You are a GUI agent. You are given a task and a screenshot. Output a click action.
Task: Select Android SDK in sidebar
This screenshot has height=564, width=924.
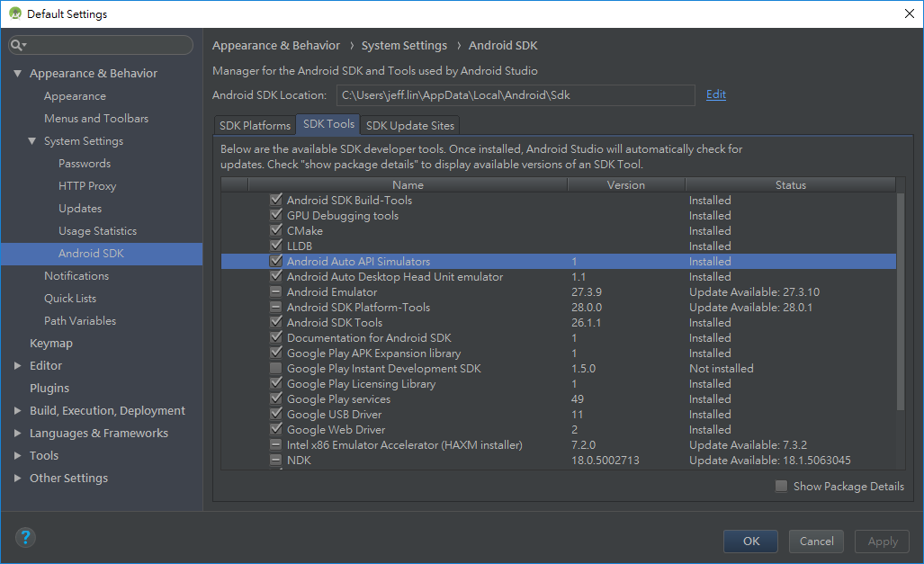point(102,254)
